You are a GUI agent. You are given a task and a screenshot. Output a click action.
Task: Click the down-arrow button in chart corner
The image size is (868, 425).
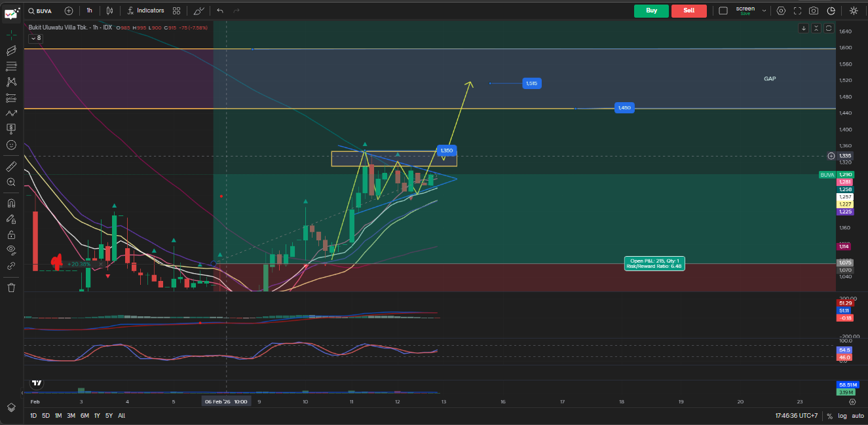pos(804,28)
